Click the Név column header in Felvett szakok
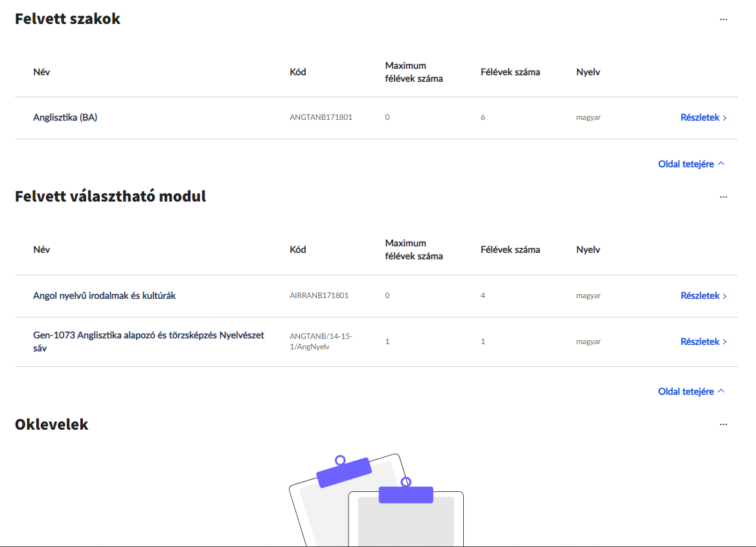The image size is (756, 547). pyautogui.click(x=41, y=72)
